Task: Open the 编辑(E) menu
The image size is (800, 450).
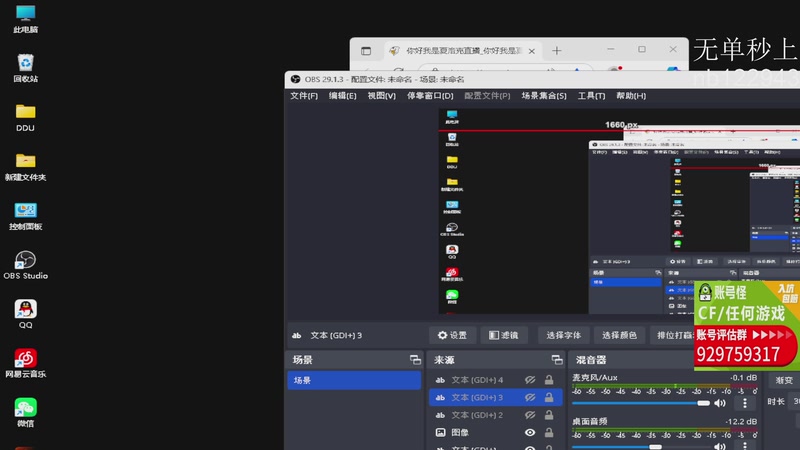Action: [342, 95]
